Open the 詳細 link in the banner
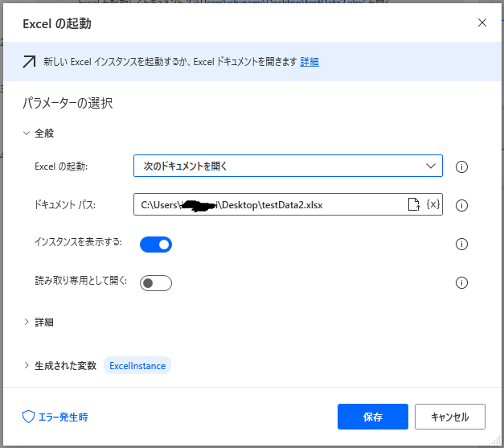Image resolution: width=504 pixels, height=448 pixels. click(x=309, y=62)
